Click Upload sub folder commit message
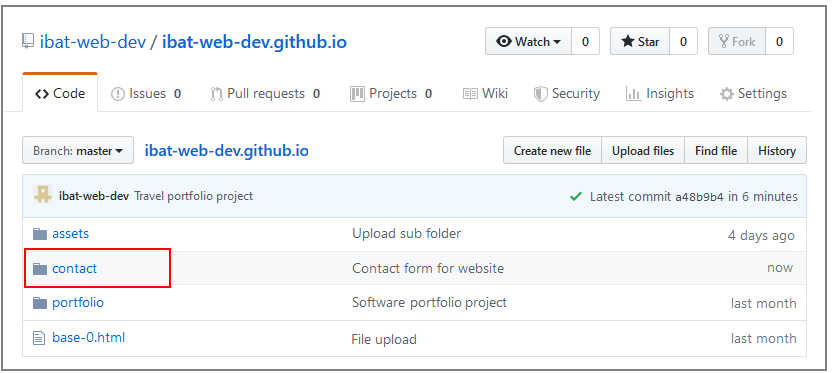Screen dimensions: 834x373 tap(406, 233)
